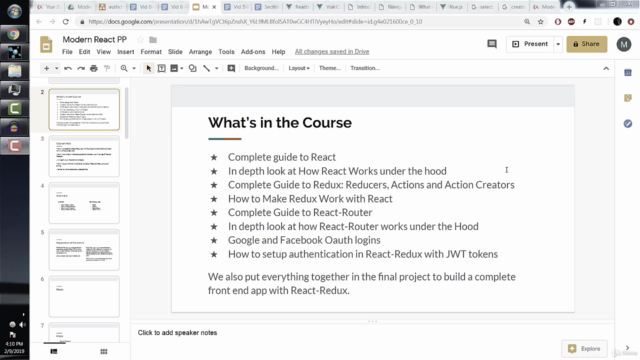Click the Zoom magnifier tool
640x360 pixels.
(x=124, y=68)
